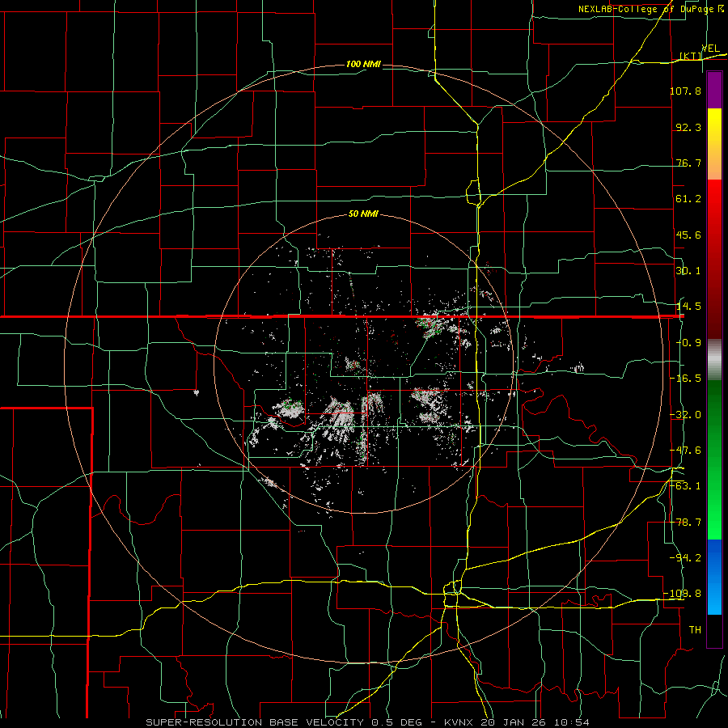Select the 76.7 velocity scale value
728x728 pixels.
688,163
